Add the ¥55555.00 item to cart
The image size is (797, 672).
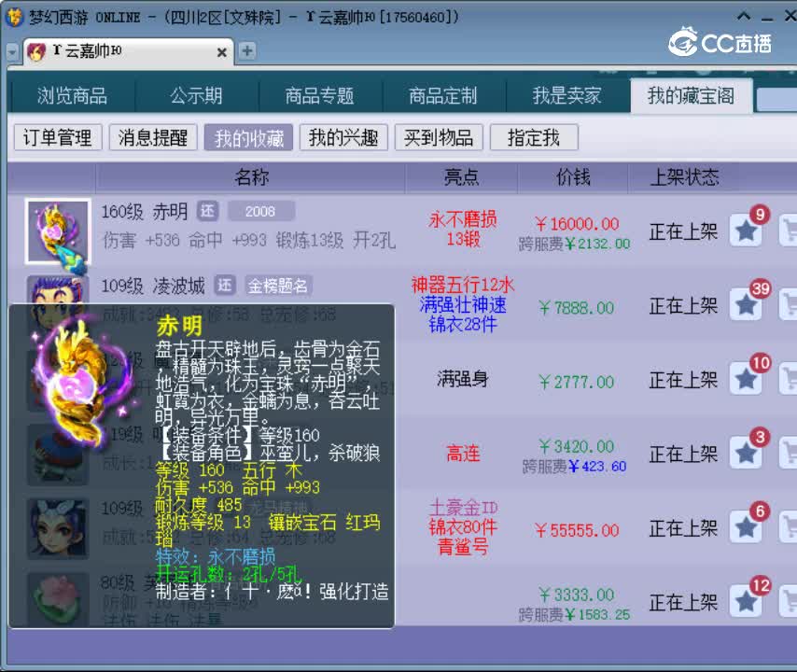click(x=789, y=527)
